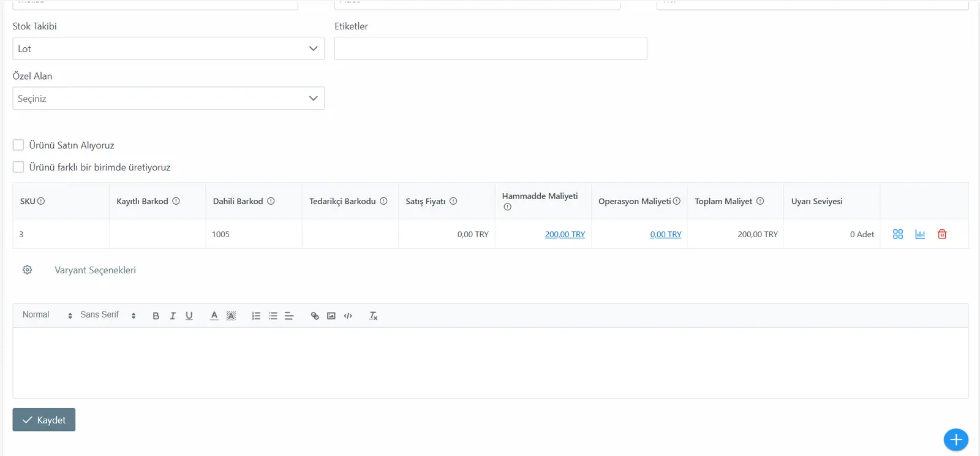Clear text formatting
The width and height of the screenshot is (980, 456).
pyautogui.click(x=373, y=316)
